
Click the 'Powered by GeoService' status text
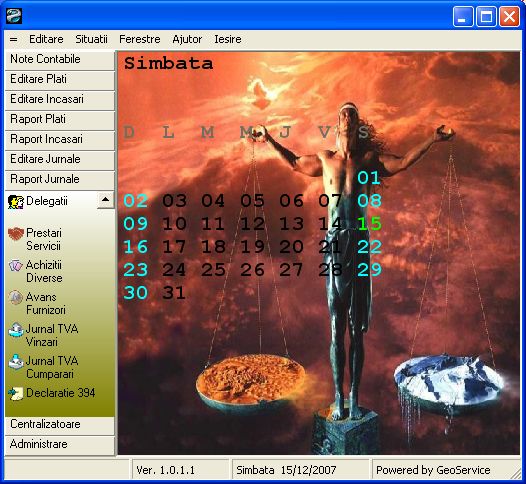[x=433, y=470]
